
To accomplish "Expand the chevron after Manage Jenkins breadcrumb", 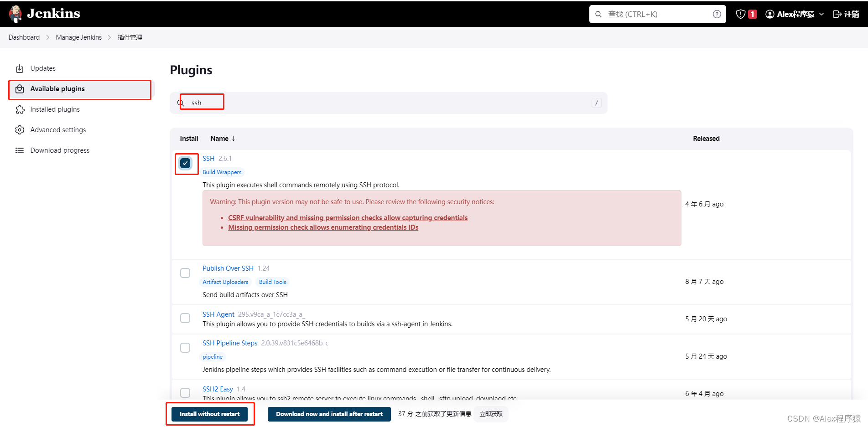I will click(109, 37).
